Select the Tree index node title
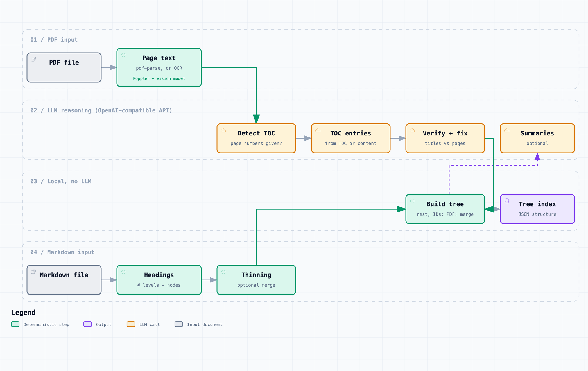This screenshot has width=588, height=371. (x=537, y=204)
